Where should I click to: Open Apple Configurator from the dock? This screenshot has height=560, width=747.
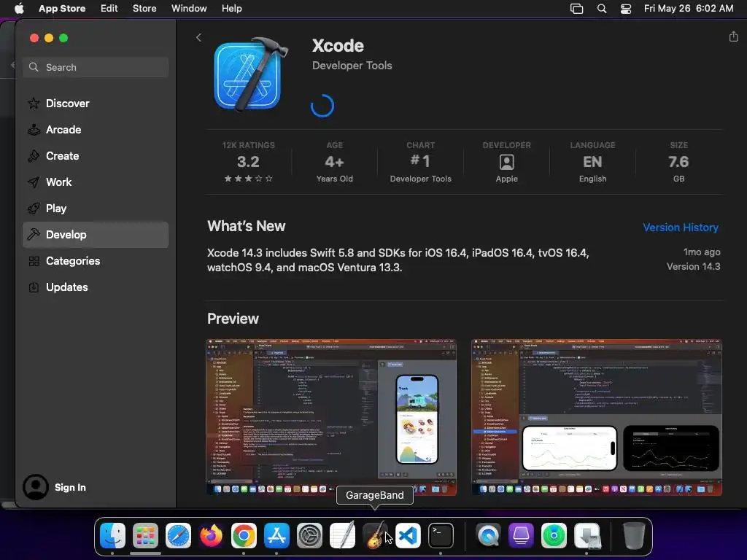click(x=521, y=535)
